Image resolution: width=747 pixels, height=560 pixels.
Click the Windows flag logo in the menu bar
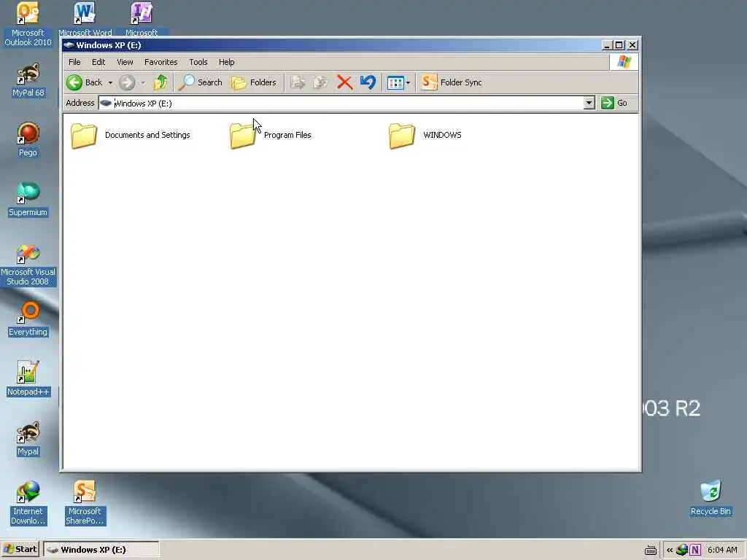click(624, 62)
